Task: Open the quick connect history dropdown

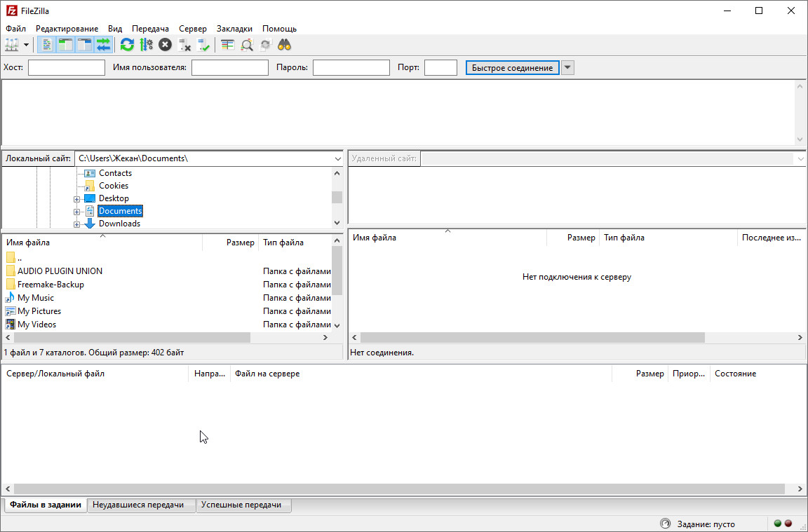Action: [x=568, y=68]
